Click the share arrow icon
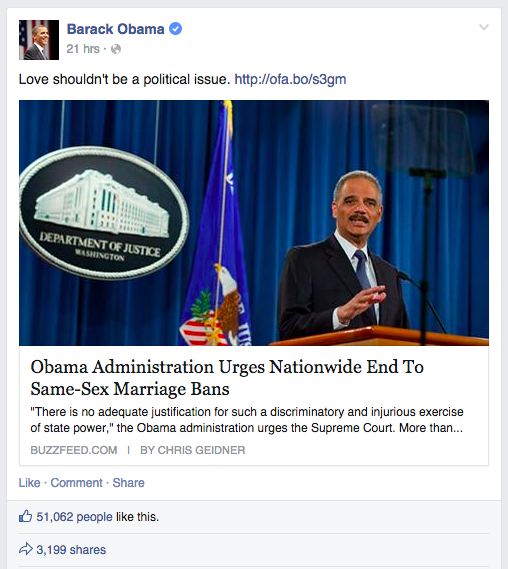This screenshot has width=508, height=569. tap(26, 549)
